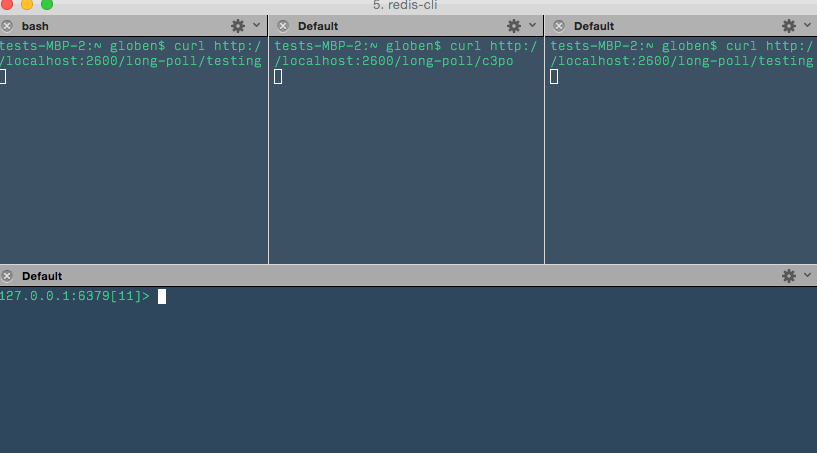
Task: Close the c3po curl pane with its X icon
Action: coord(283,26)
